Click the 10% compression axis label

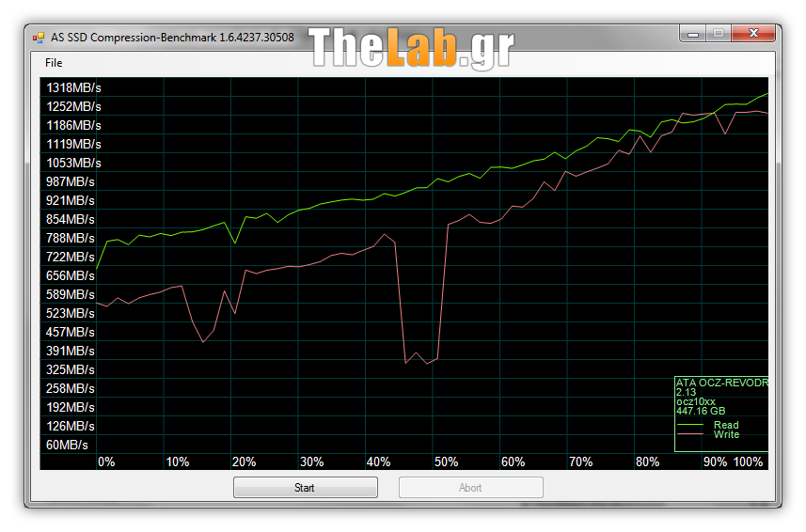tap(178, 462)
